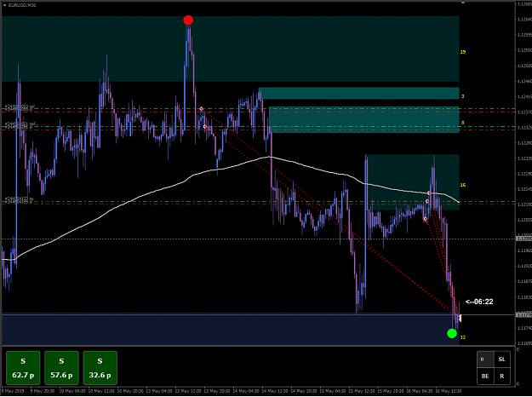Click the S 32.6 p sell button

100,368
